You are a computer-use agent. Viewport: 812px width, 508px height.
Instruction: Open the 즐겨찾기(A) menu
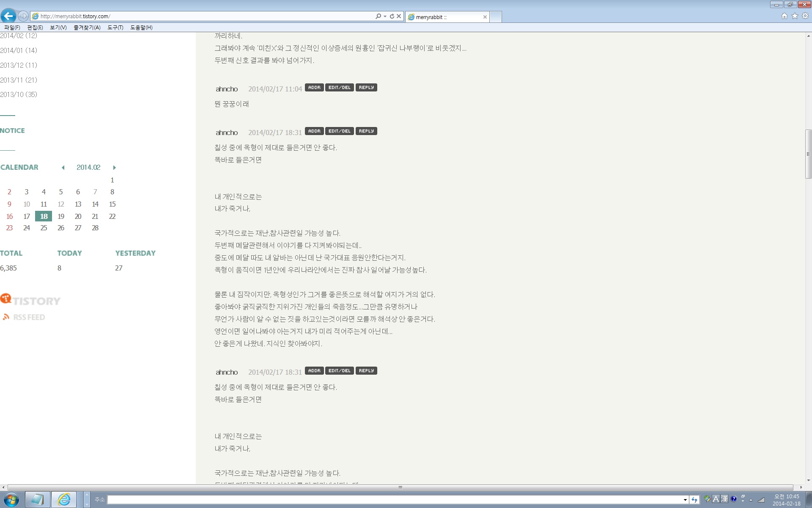click(87, 28)
